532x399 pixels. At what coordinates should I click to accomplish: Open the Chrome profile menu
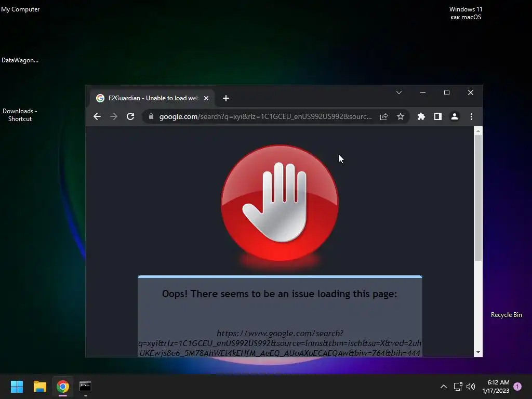point(454,117)
